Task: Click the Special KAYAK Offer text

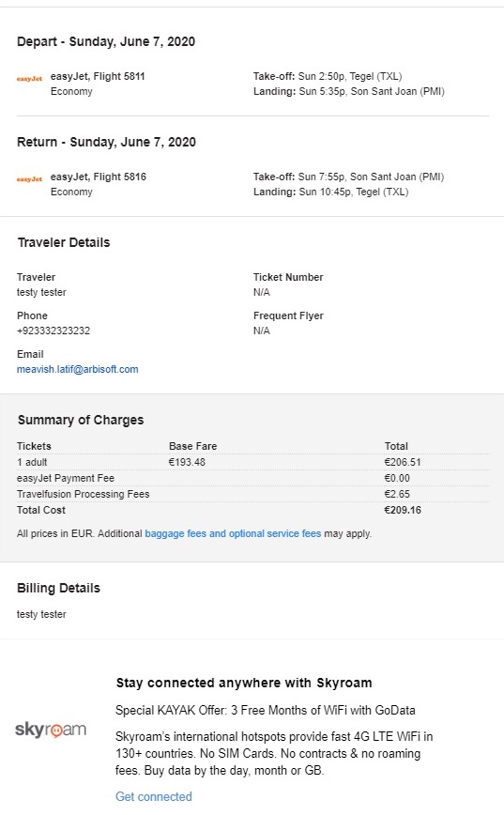Action: pyautogui.click(x=266, y=710)
